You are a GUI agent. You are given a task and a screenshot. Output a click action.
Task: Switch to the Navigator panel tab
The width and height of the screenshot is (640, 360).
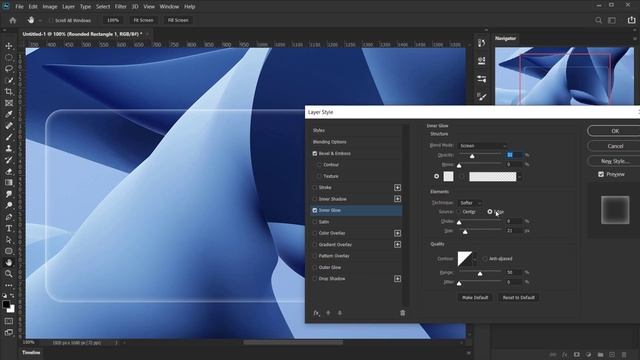[506, 38]
